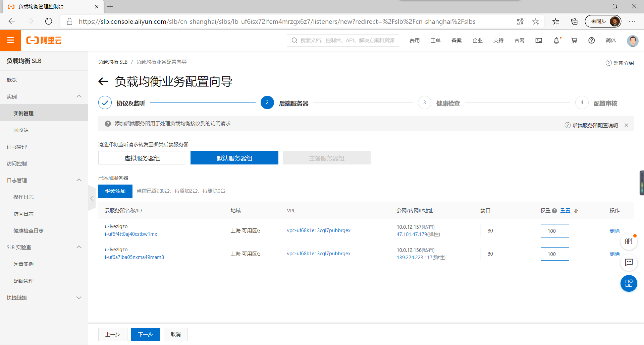Viewport: 644px width, 345px height.
Task: Open the chat feedback floating button
Action: (629, 262)
